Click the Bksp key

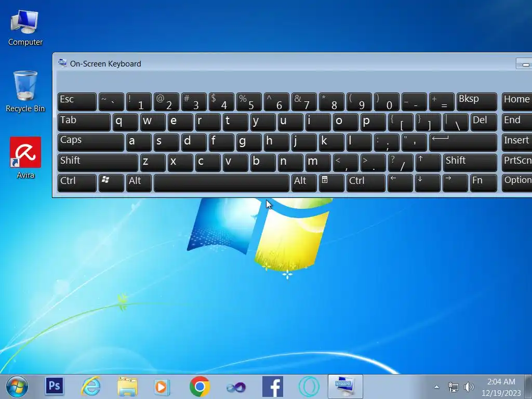(477, 102)
